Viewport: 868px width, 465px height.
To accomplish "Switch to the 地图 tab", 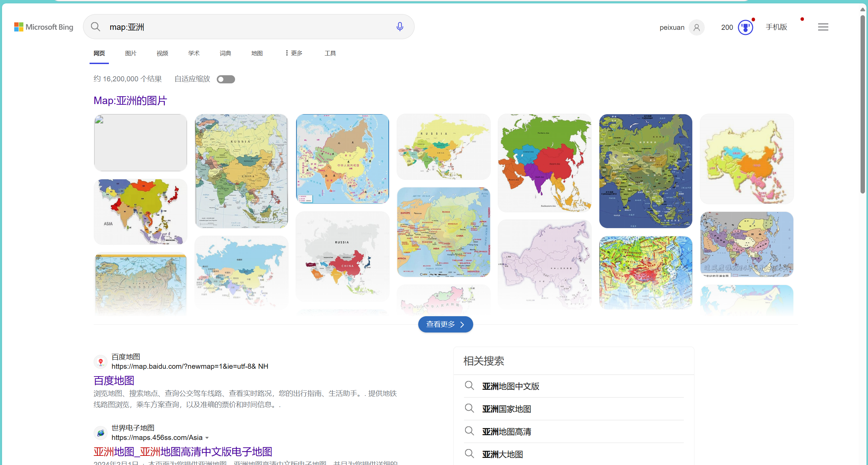I will point(257,53).
